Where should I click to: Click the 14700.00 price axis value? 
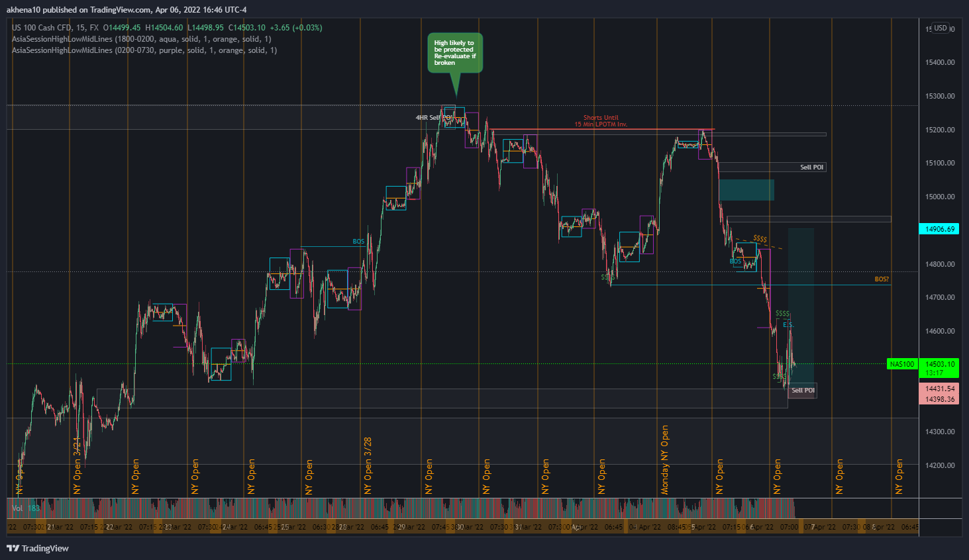coord(940,298)
